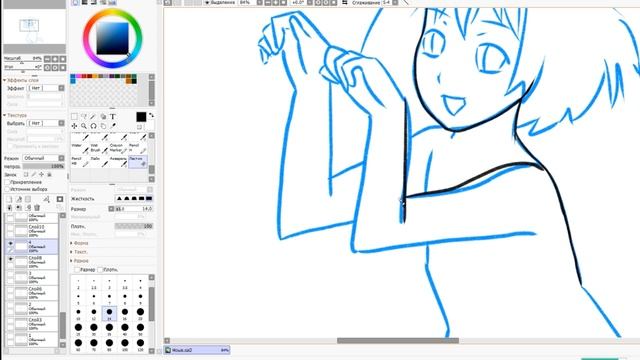The image size is (640, 360).
Task: Select the shape tool
Action: tap(103, 117)
